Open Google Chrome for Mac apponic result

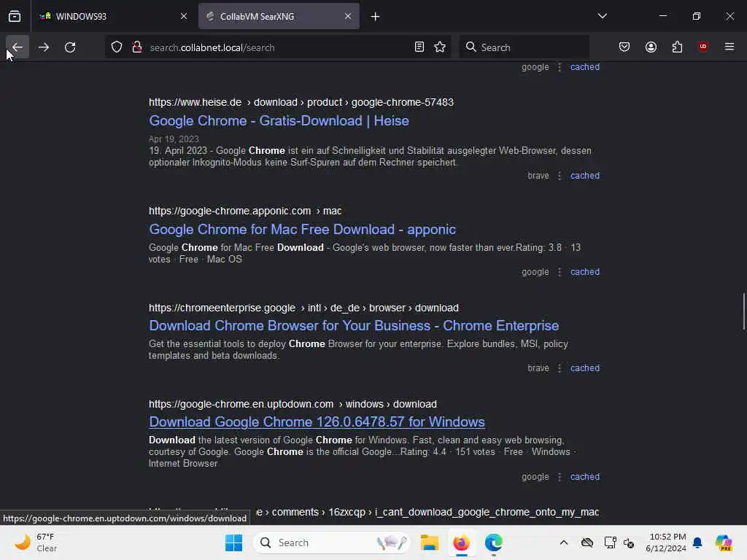[303, 230]
